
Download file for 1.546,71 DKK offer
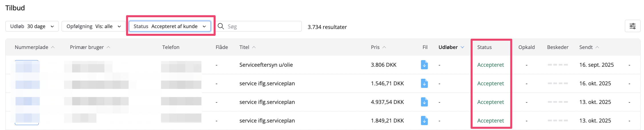click(x=424, y=83)
